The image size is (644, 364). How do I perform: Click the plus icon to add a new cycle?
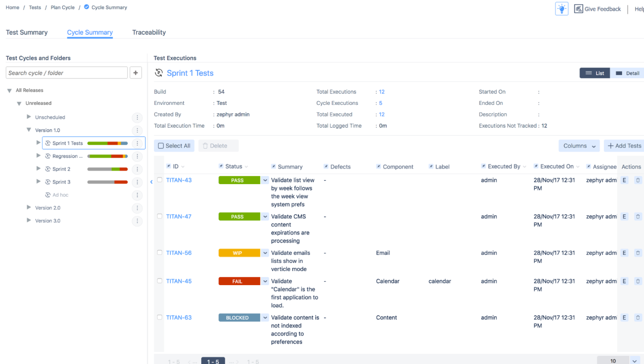pyautogui.click(x=135, y=72)
